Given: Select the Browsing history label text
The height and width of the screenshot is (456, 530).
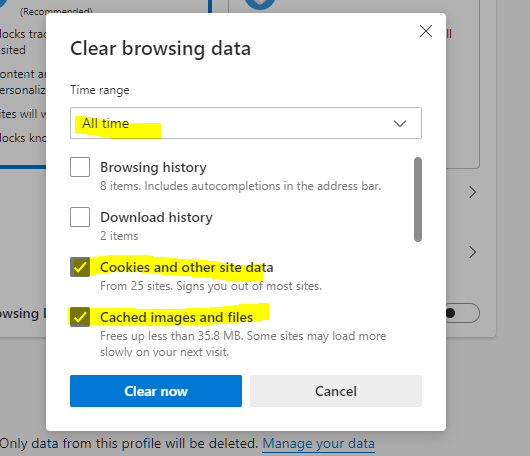Looking at the screenshot, I should [x=153, y=167].
